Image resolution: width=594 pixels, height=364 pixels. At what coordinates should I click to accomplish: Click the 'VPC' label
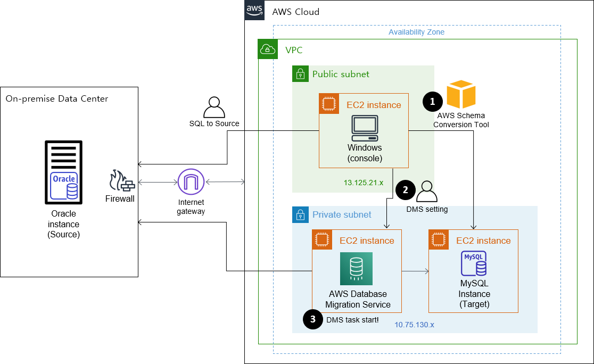pyautogui.click(x=294, y=50)
